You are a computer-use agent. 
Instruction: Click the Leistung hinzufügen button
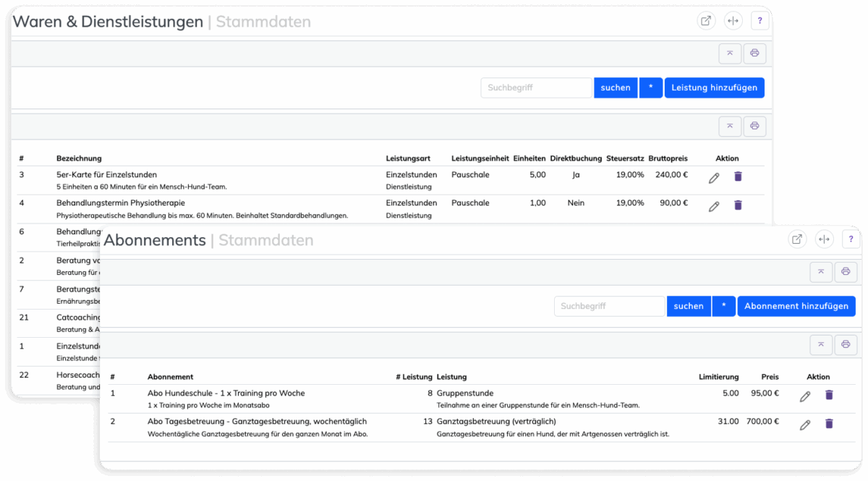[714, 88]
